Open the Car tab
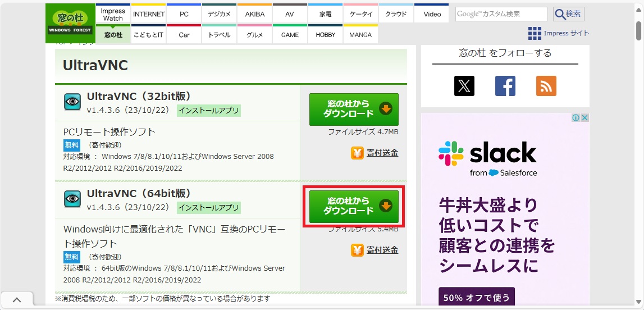 click(x=184, y=34)
